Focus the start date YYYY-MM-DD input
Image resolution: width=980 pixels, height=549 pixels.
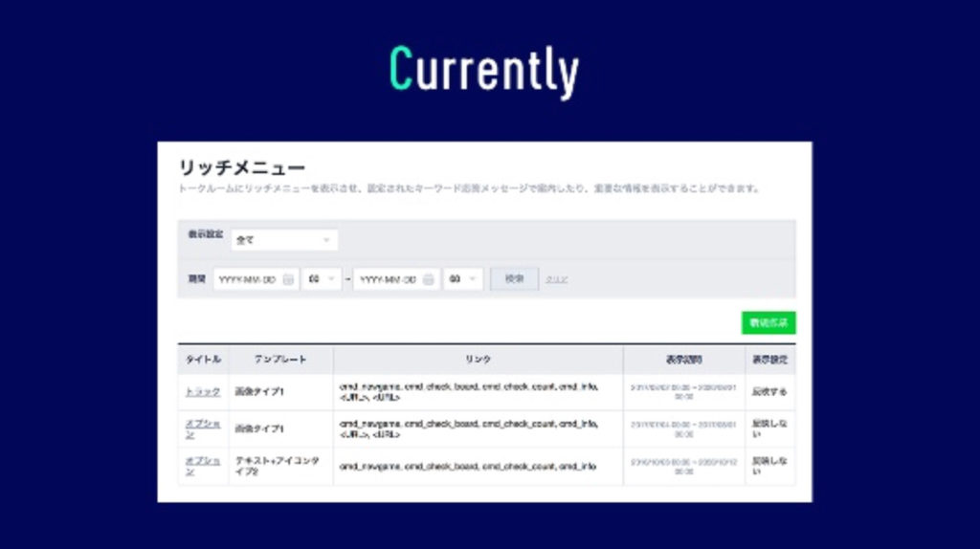[256, 279]
